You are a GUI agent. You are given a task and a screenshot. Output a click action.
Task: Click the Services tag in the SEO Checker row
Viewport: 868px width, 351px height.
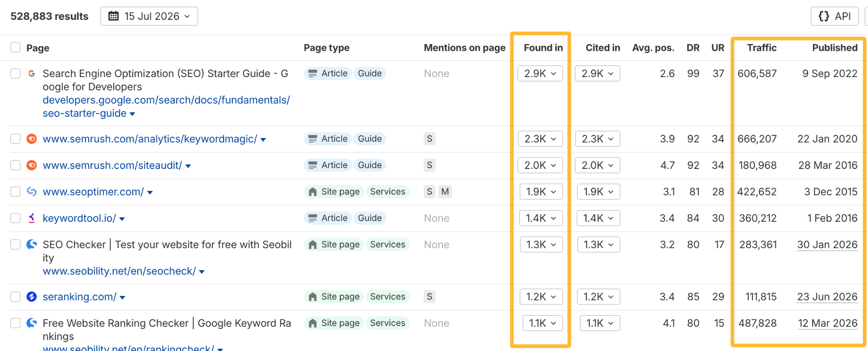(387, 244)
